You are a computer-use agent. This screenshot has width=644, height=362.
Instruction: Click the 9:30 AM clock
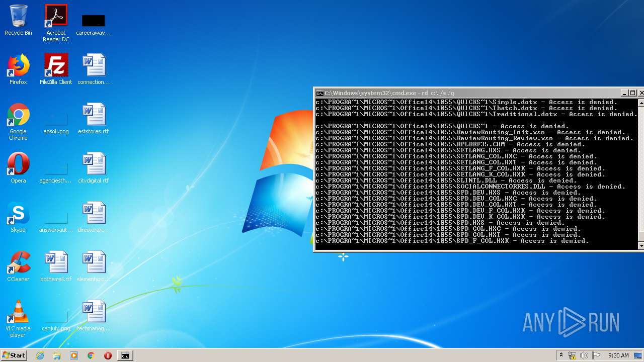click(x=618, y=355)
